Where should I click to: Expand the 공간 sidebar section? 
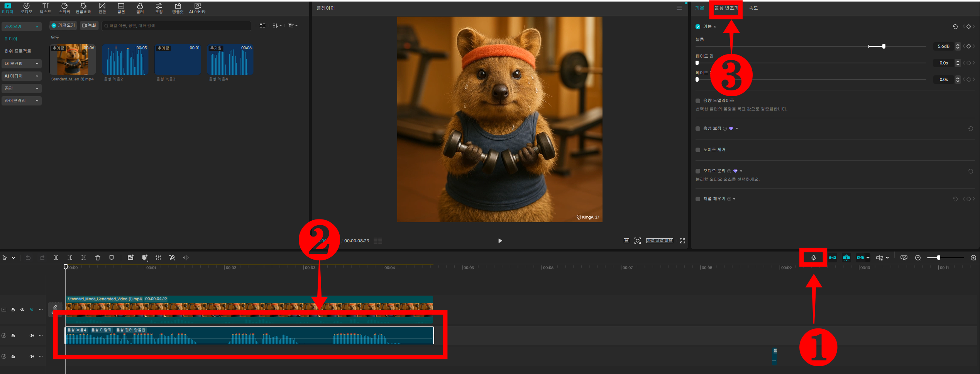coord(22,88)
